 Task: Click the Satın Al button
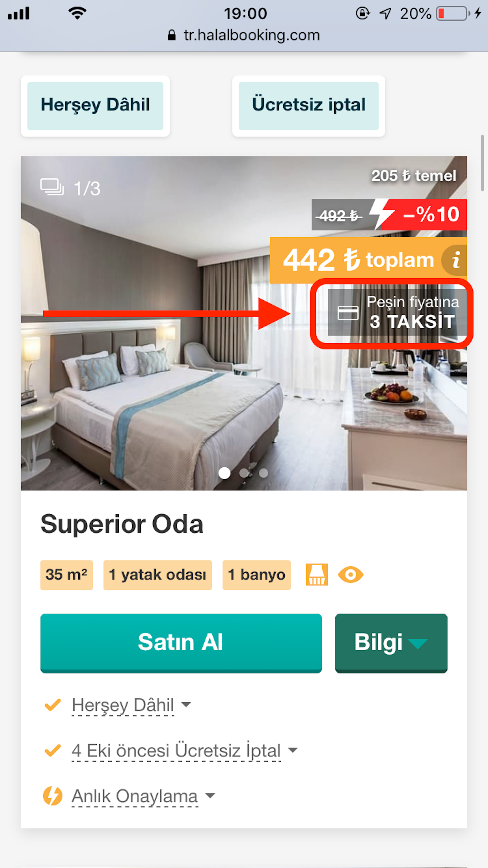[181, 643]
